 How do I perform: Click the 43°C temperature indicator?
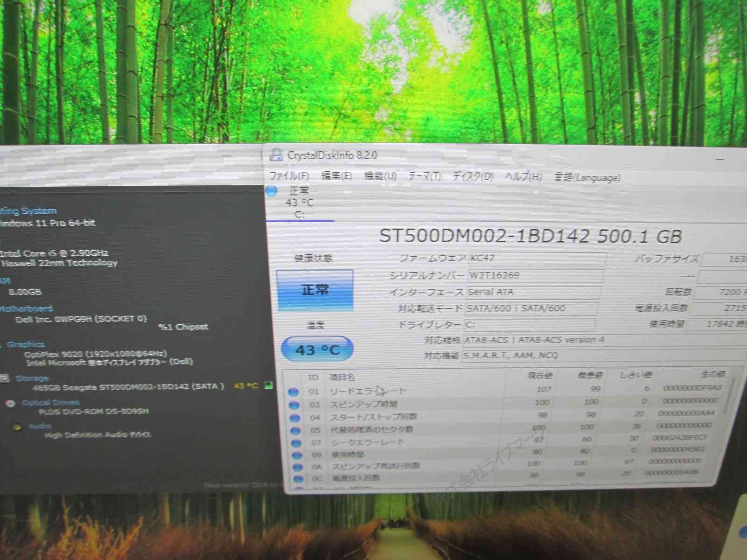point(317,349)
